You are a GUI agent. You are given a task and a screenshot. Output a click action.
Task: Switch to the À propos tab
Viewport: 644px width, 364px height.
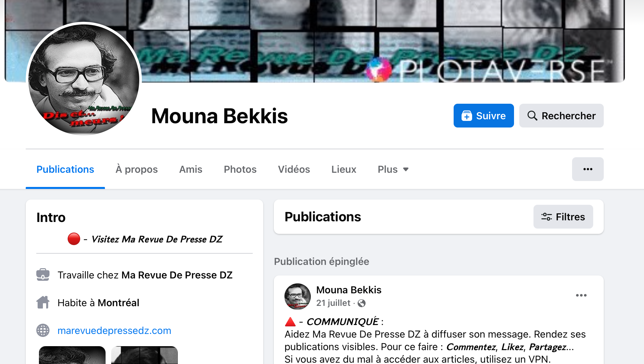(137, 169)
